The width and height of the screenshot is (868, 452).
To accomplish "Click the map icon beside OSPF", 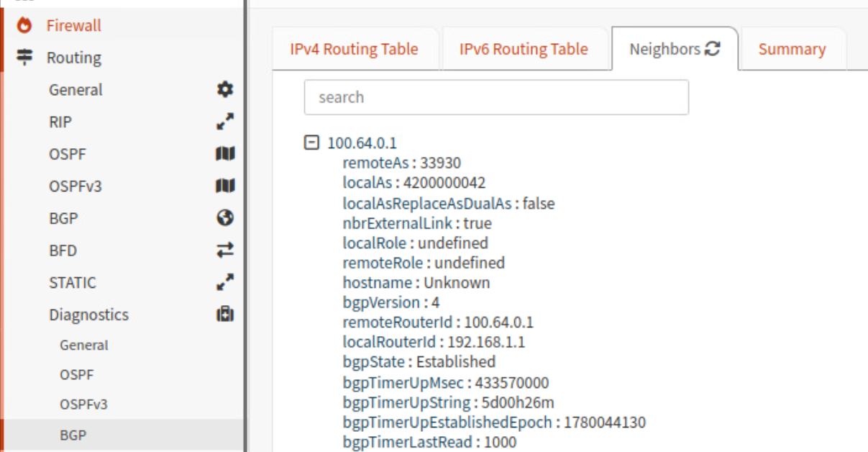I will tap(225, 154).
